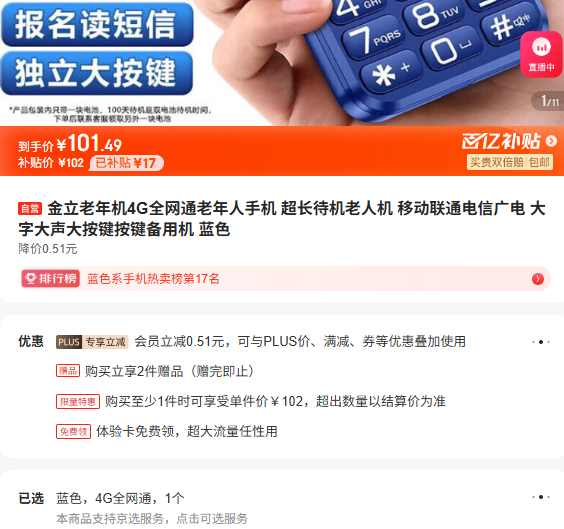564x529 pixels.
Task: Select the 蓝色，4G全网通，1个 selection row
Action: click(282, 498)
